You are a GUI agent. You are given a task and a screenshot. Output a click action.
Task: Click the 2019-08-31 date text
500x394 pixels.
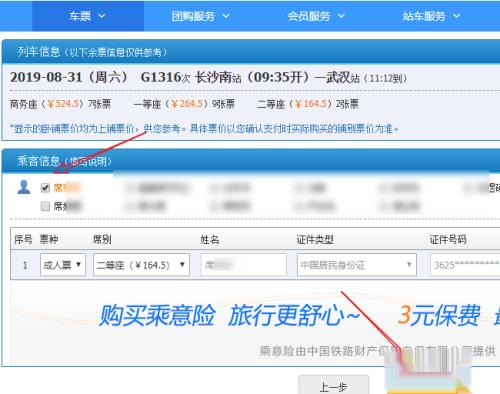pos(46,77)
